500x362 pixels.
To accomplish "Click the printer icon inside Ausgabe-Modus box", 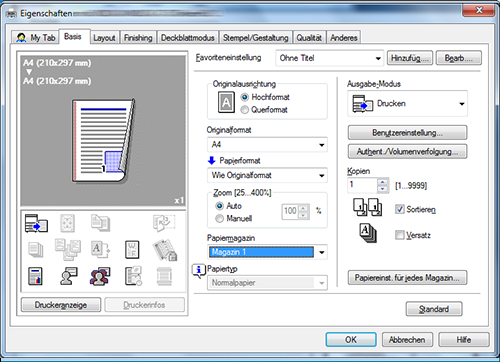I will point(362,104).
